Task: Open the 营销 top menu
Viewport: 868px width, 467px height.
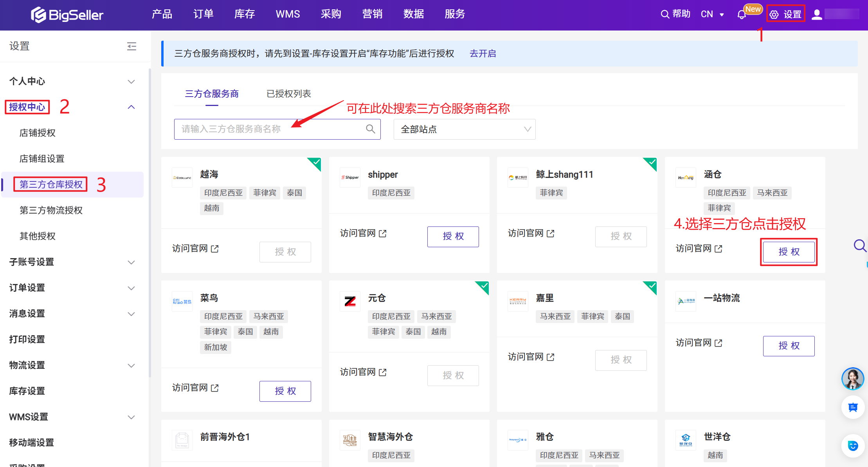Action: pyautogui.click(x=372, y=14)
